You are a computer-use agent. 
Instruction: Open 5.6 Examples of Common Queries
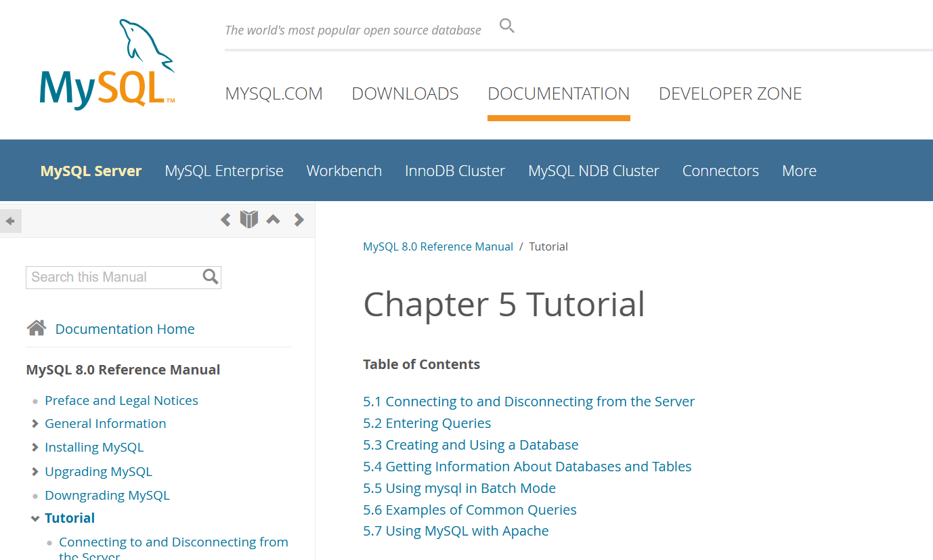click(470, 510)
